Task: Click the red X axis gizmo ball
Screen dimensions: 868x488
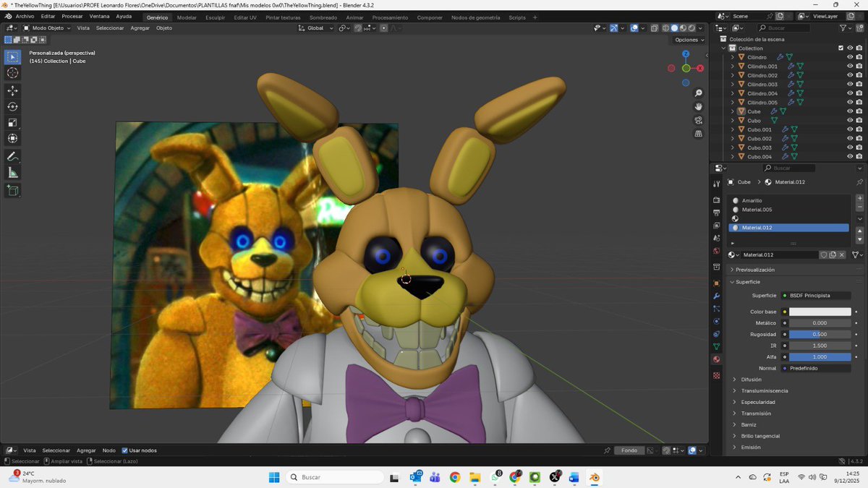Action: click(700, 68)
